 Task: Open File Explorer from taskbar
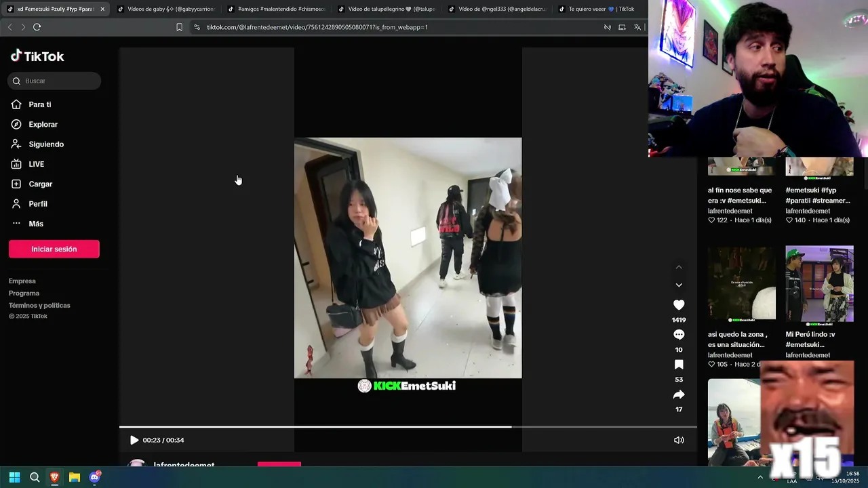pos(75,477)
